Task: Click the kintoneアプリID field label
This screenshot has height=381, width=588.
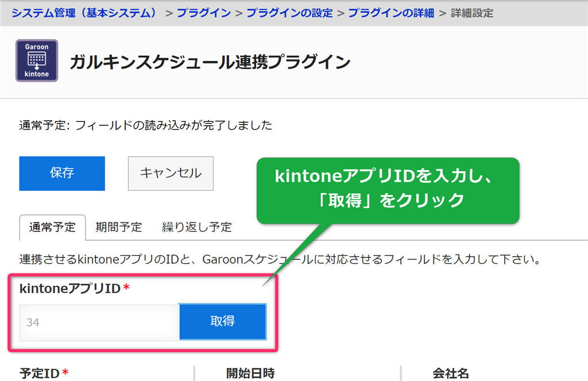Action: pyautogui.click(x=70, y=288)
